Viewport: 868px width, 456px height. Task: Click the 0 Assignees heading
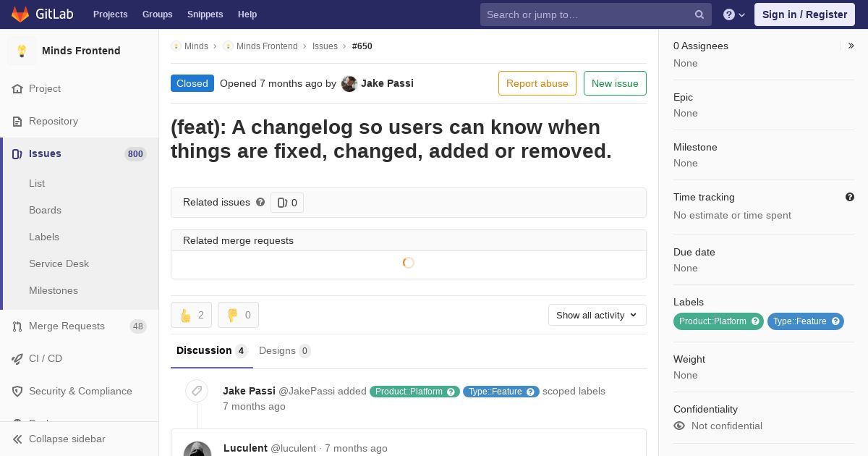[701, 46]
